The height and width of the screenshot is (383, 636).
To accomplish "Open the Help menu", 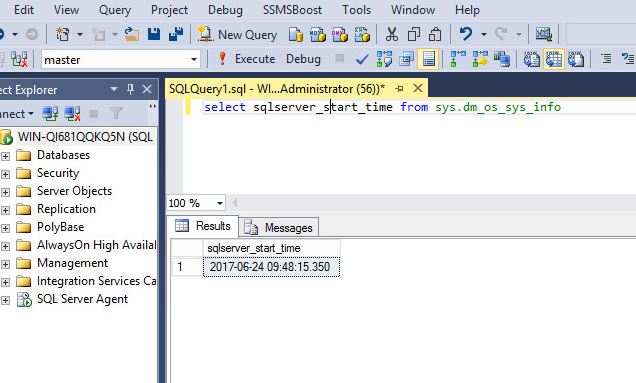I will pyautogui.click(x=467, y=10).
